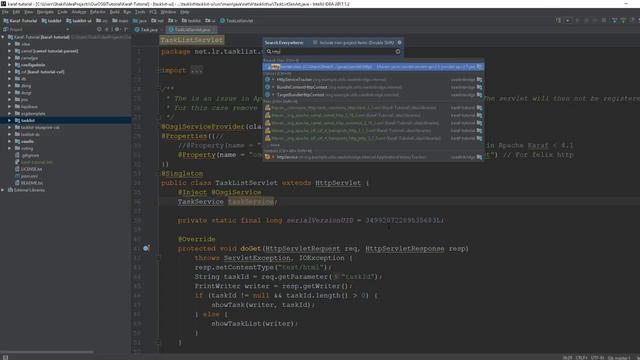Click HttpServlet superclass name in code
This screenshot has height=360, width=640.
tap(338, 183)
